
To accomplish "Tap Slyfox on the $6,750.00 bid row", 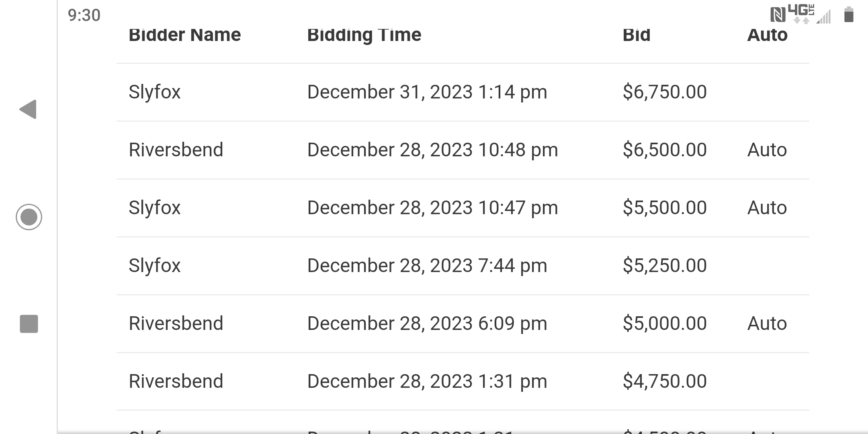I will click(154, 92).
